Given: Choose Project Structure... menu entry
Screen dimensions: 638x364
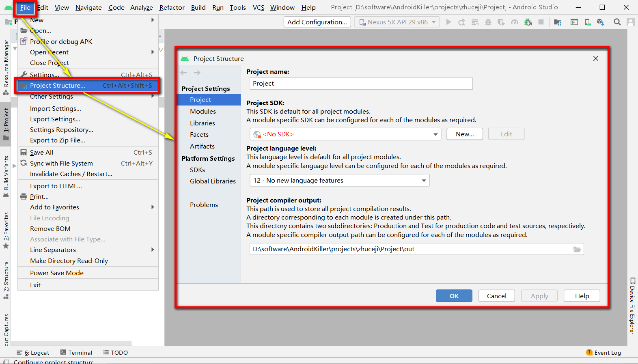Looking at the screenshot, I should (88, 86).
